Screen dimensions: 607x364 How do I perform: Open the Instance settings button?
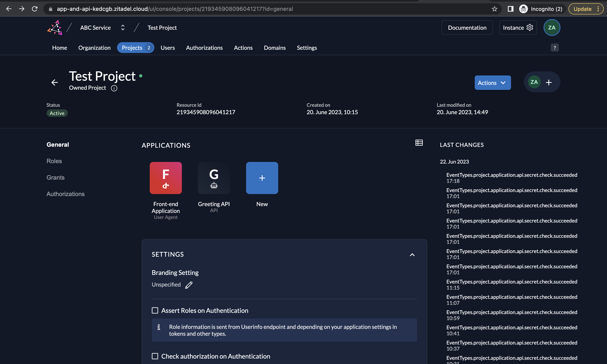518,28
